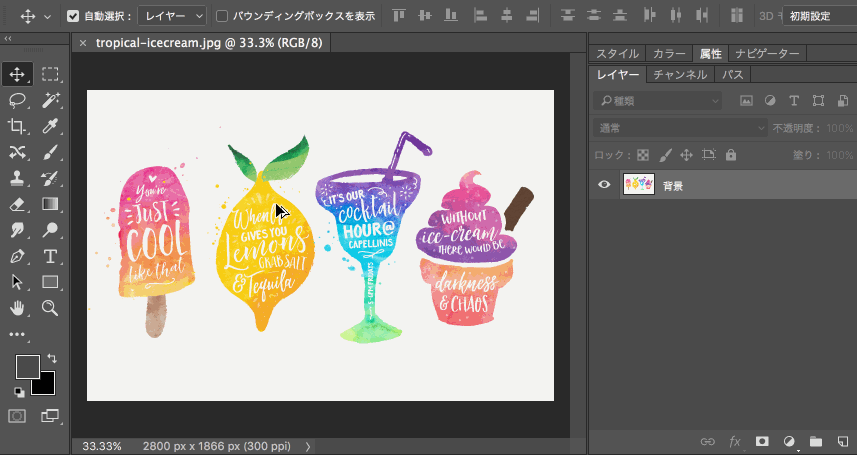The width and height of the screenshot is (857, 455).
Task: Enable the 自動選択 checkbox
Action: [73, 16]
